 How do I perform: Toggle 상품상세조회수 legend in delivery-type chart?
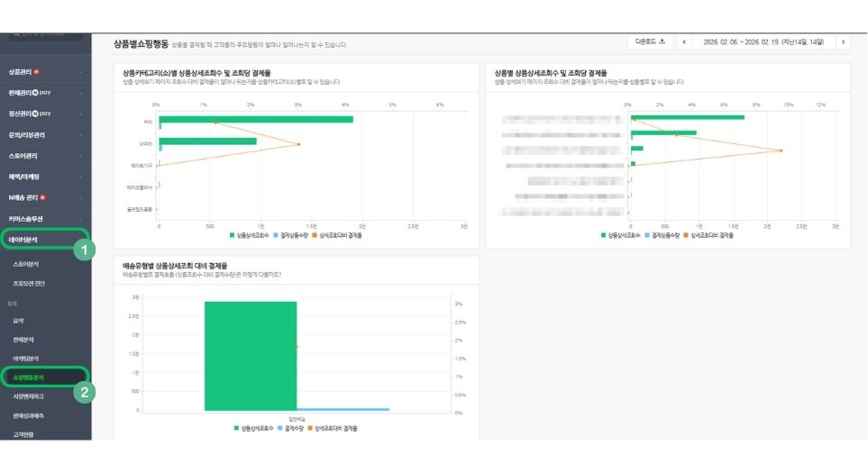(x=254, y=428)
